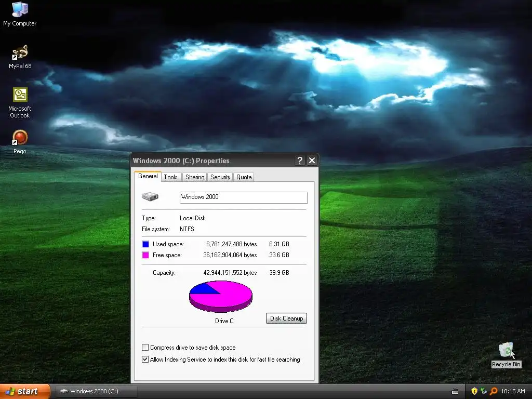
Task: Open the Start menu
Action: pyautogui.click(x=25, y=391)
